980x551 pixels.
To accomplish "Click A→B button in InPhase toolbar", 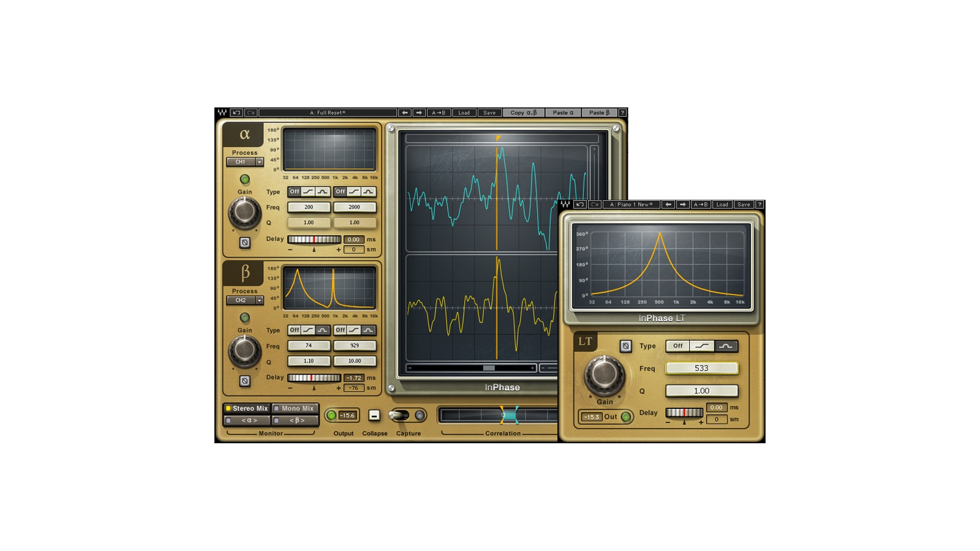I will click(439, 113).
